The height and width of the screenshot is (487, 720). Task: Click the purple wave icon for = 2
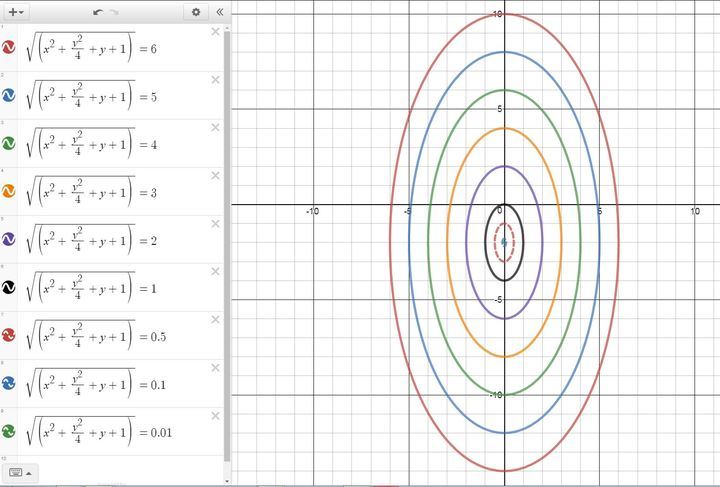tap(9, 239)
